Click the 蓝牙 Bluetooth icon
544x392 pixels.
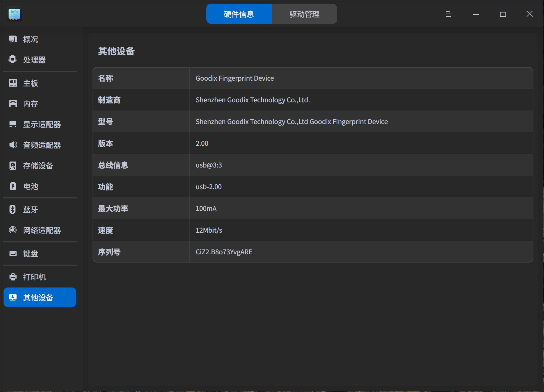click(x=13, y=209)
